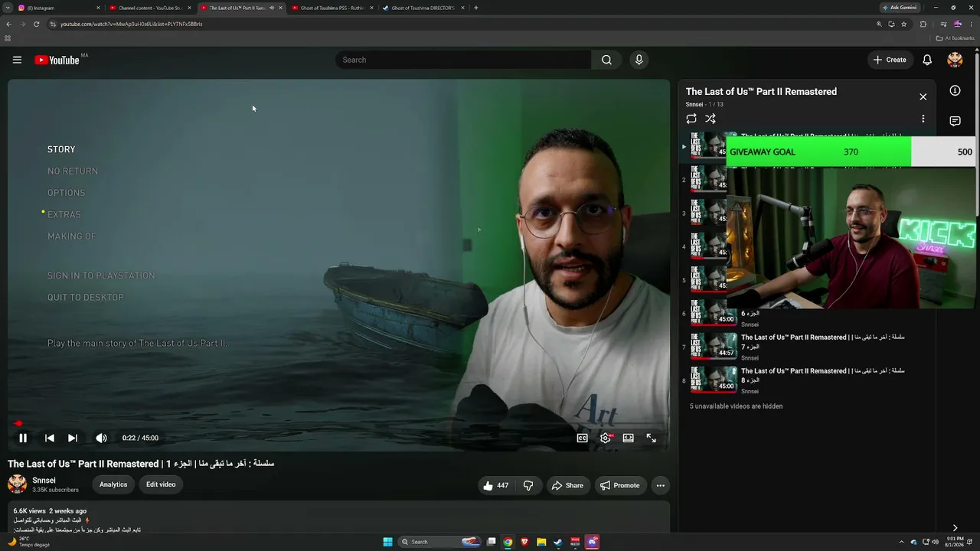Open Discord from taskbar
Viewport: 980px width, 551px height.
pos(592,542)
